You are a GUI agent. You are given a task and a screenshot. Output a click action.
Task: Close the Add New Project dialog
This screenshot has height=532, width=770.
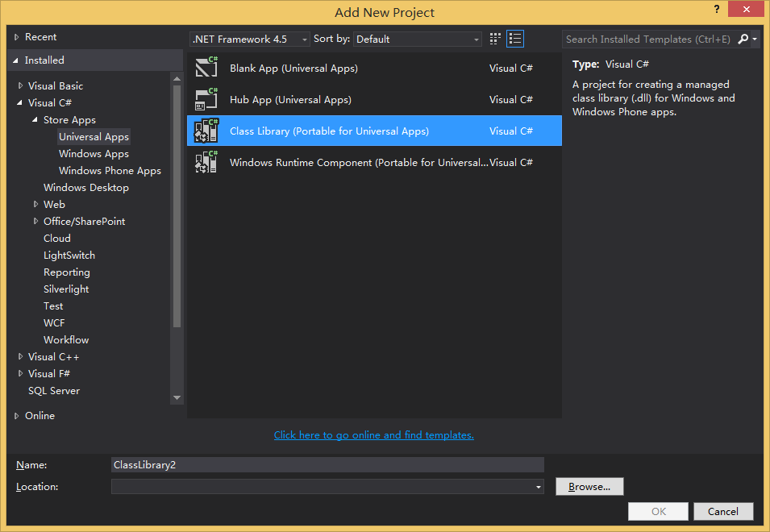(x=746, y=10)
